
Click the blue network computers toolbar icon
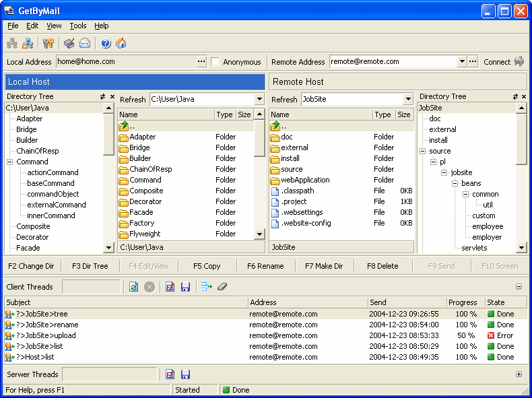coord(28,43)
